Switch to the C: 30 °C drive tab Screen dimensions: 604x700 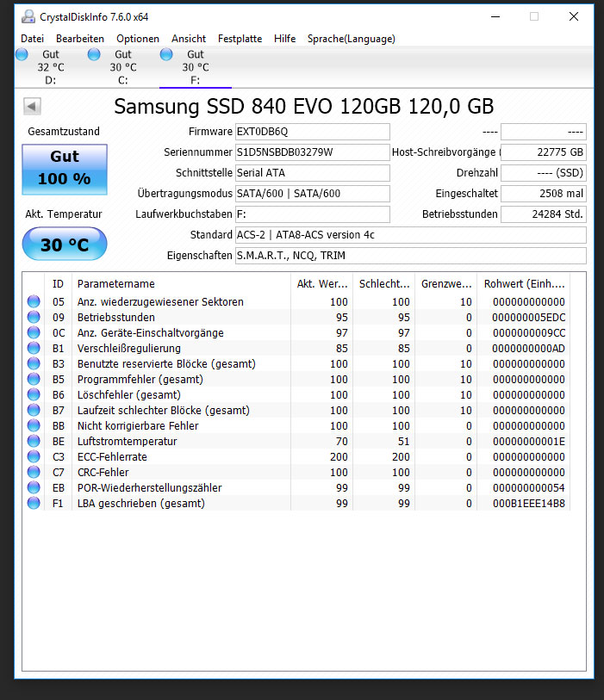click(123, 67)
